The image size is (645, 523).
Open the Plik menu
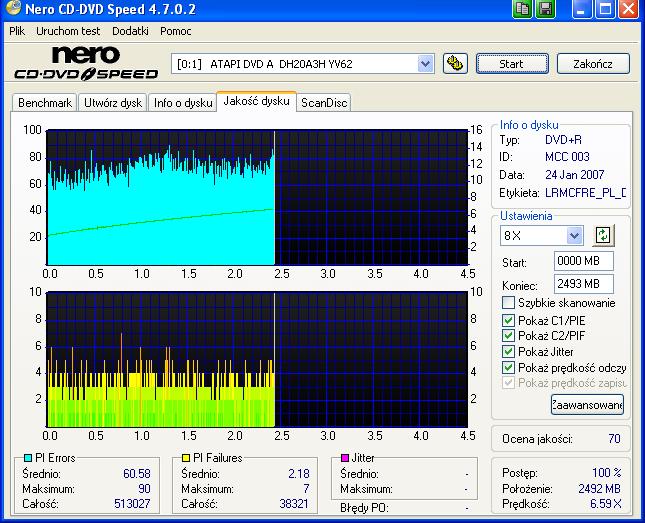(17, 31)
